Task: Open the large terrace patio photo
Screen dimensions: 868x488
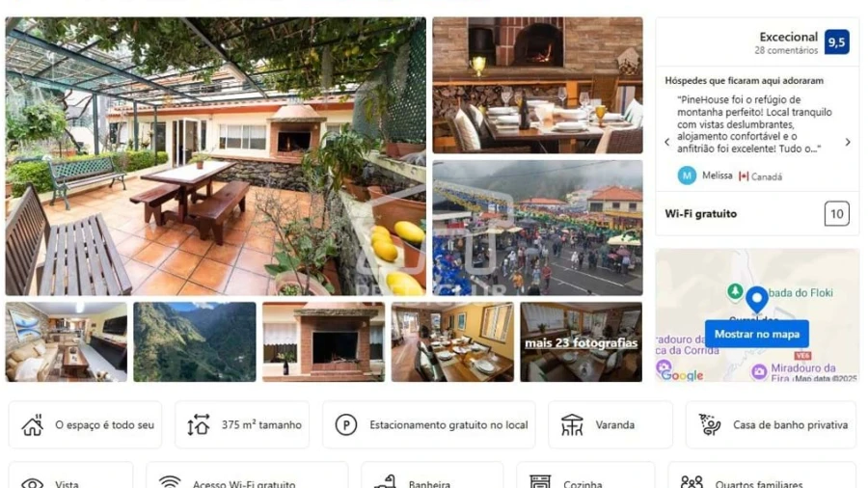Action: (x=216, y=156)
